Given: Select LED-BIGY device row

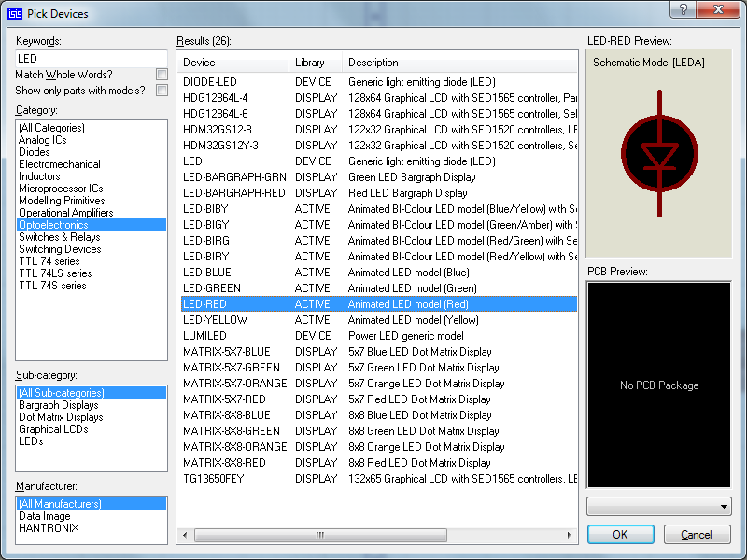Looking at the screenshot, I should click(x=379, y=225).
